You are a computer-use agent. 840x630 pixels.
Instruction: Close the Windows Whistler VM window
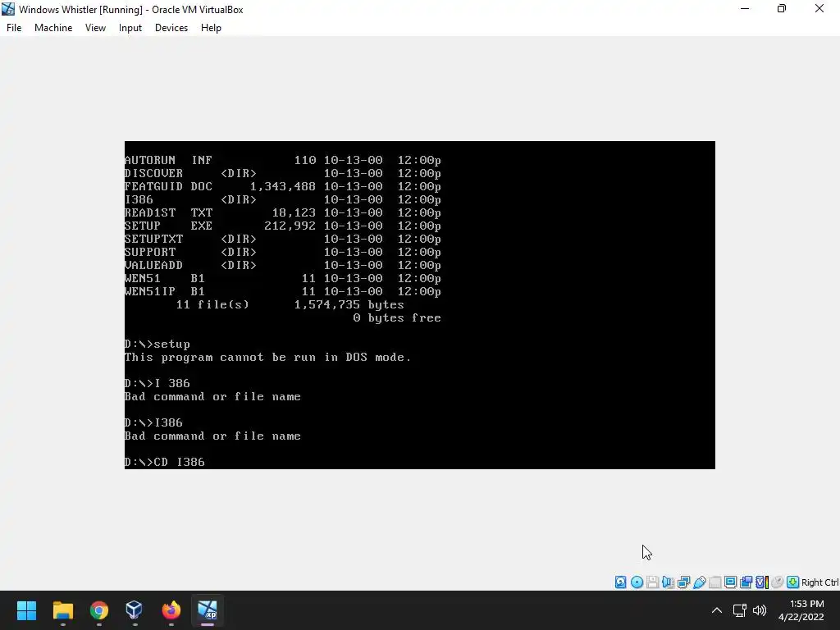point(819,9)
